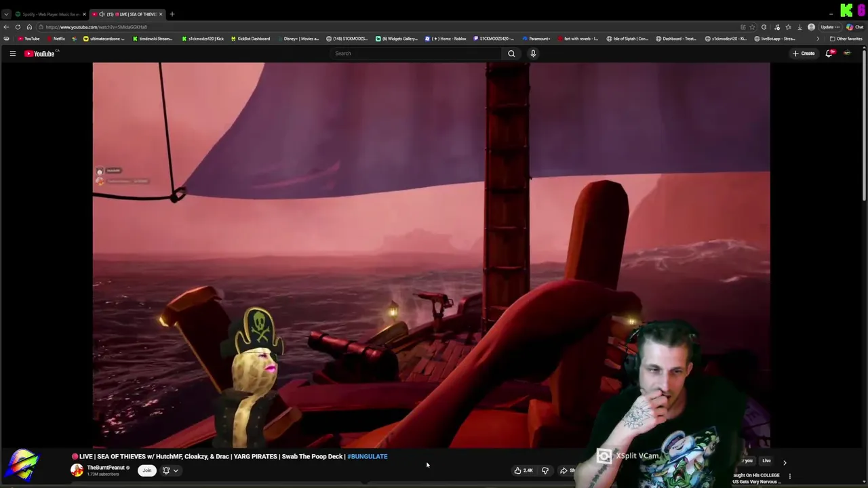Open the browser profile avatar
Viewport: 868px width, 488px height.
coord(811,27)
